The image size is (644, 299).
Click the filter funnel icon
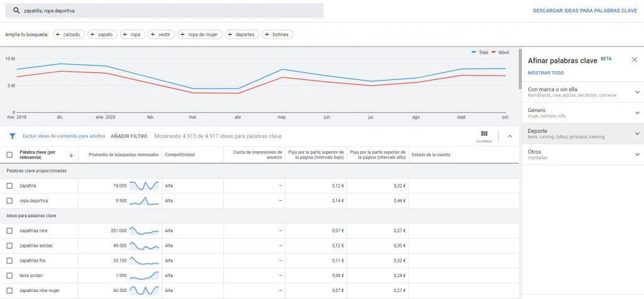click(x=13, y=136)
